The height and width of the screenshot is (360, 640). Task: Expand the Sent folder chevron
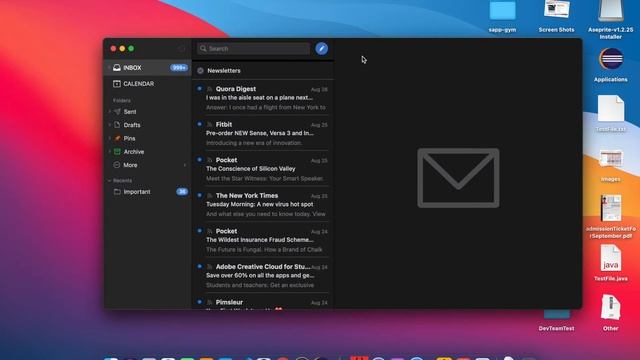[x=109, y=111]
